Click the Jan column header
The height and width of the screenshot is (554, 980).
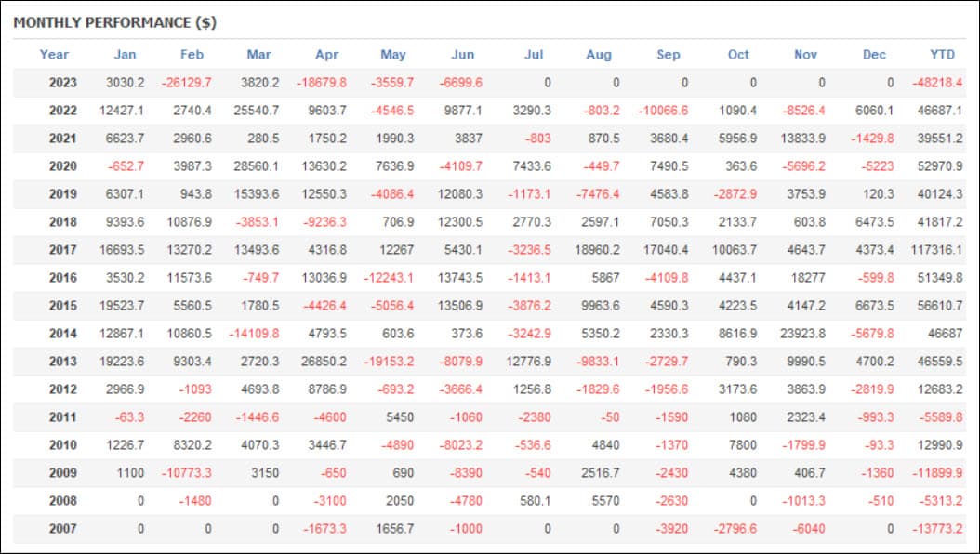[x=125, y=54]
